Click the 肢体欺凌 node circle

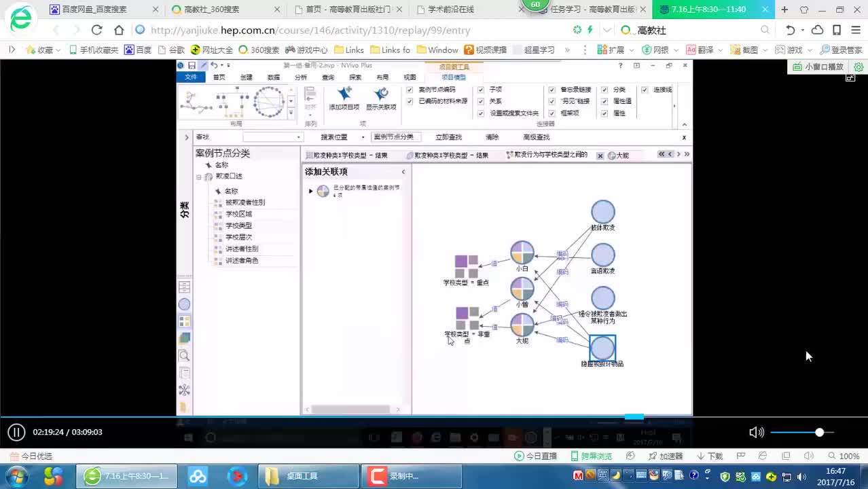[x=602, y=212]
